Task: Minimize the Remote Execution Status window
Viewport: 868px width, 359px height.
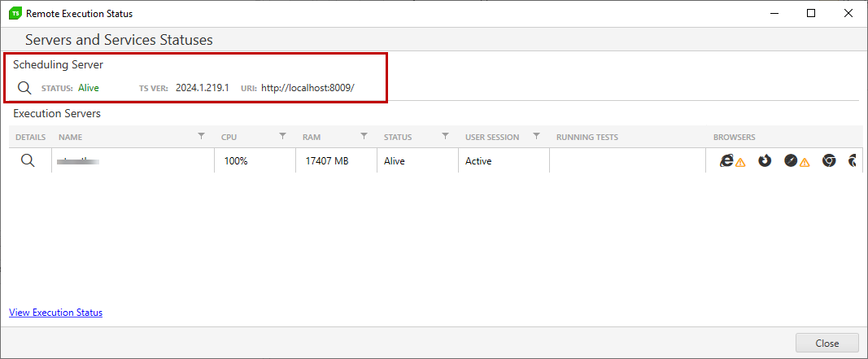Action: pyautogui.click(x=774, y=13)
